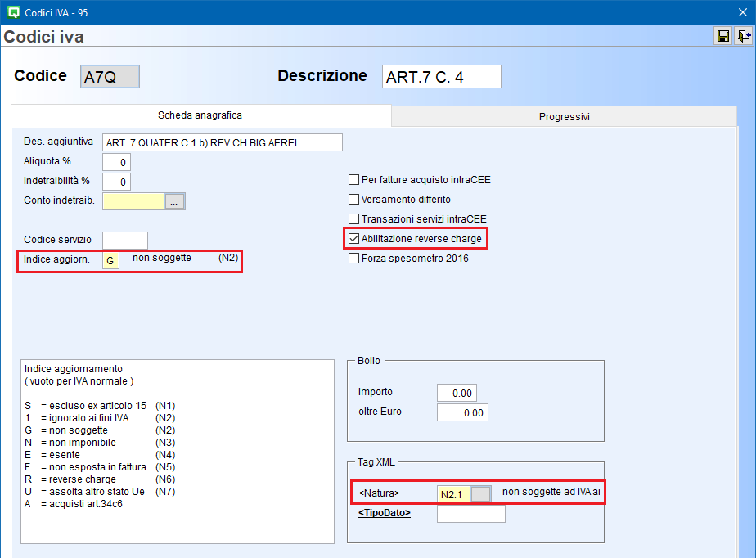This screenshot has width=756, height=558.
Task: Open Conto indetraib. lookup button
Action: 174,201
